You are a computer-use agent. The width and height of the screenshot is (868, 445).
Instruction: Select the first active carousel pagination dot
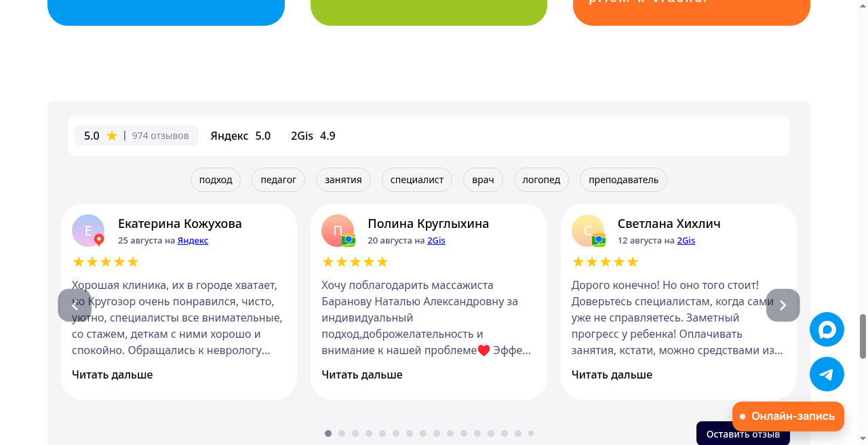[x=328, y=433]
